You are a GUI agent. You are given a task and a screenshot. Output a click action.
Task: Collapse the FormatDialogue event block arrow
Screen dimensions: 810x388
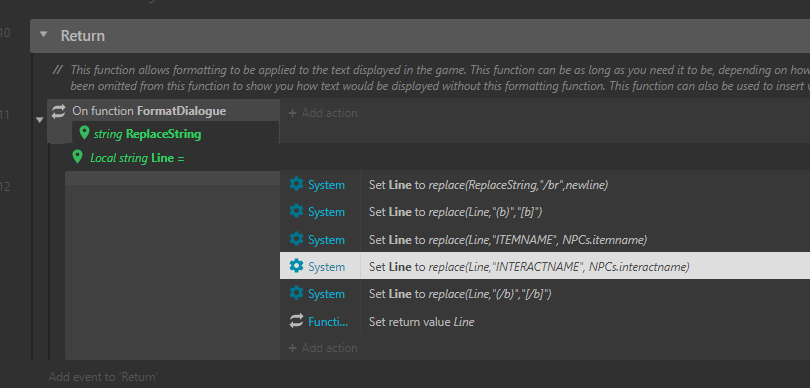pyautogui.click(x=39, y=120)
